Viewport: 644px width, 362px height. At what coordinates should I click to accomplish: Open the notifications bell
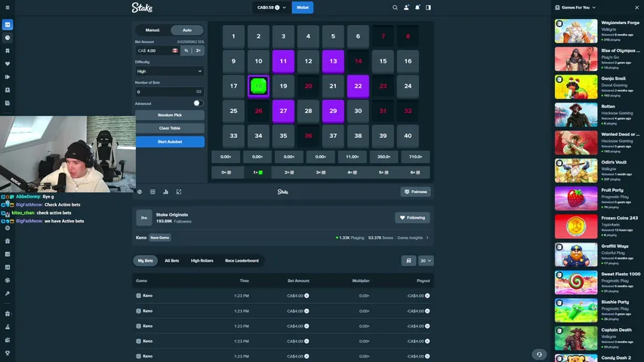418,8
